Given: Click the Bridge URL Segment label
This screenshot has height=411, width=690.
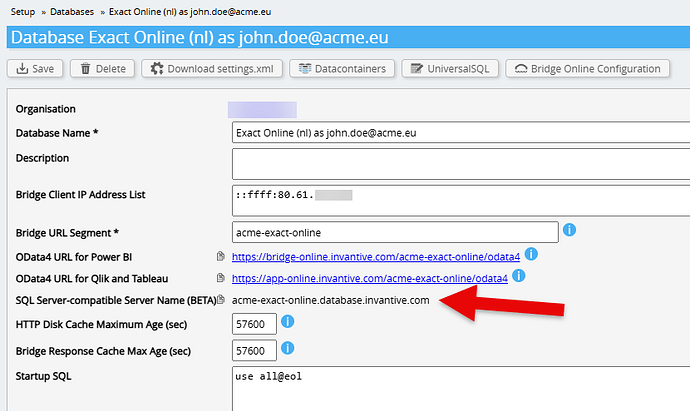Looking at the screenshot, I should coord(67,233).
